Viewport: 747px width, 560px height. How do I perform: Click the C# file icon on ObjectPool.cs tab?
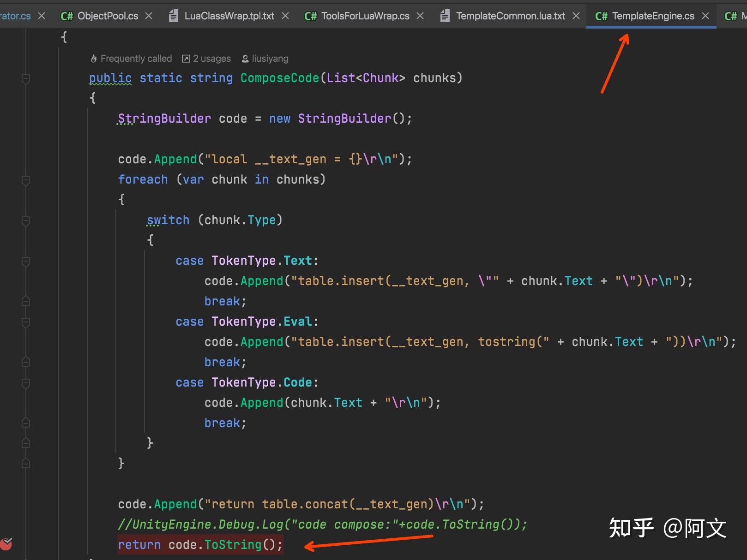point(66,16)
